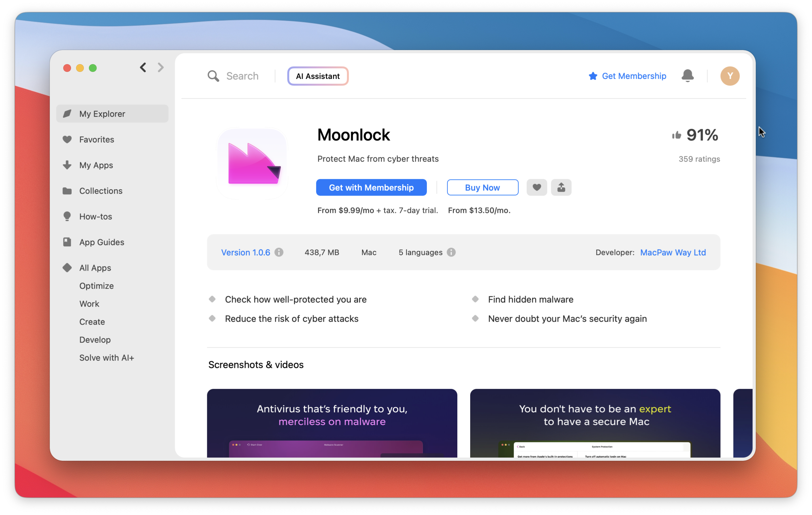This screenshot has height=515, width=812.
Task: Click the Collections folder icon
Action: click(67, 191)
